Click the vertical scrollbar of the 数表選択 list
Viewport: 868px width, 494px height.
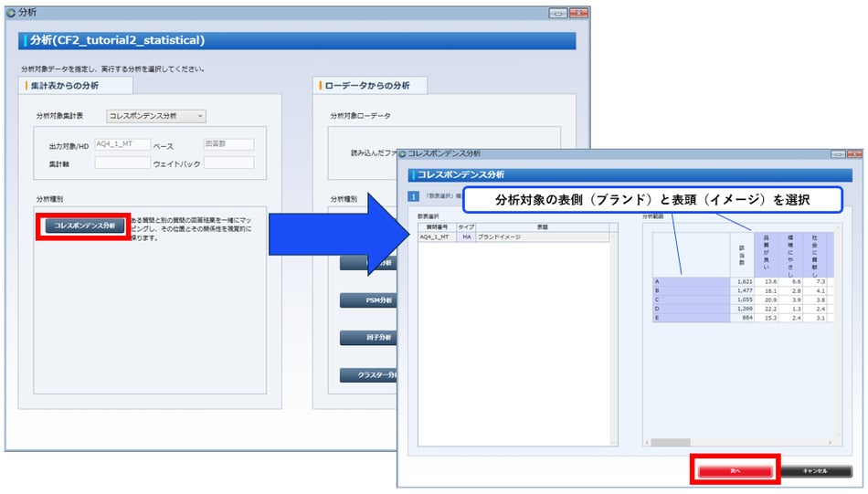point(614,338)
